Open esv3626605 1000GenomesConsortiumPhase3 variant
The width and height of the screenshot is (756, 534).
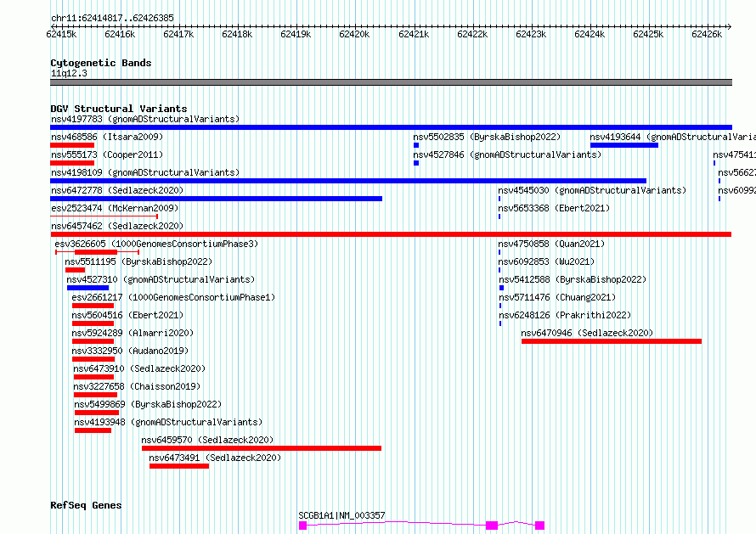pos(156,244)
